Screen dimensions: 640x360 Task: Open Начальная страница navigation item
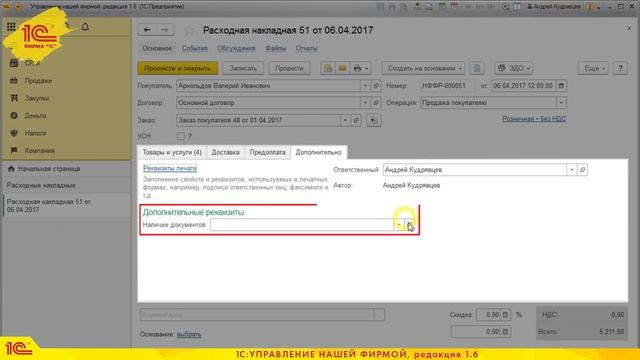click(49, 169)
